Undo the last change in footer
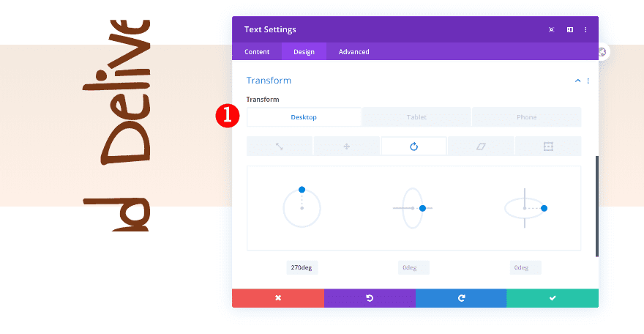The image size is (644, 334). click(x=370, y=298)
